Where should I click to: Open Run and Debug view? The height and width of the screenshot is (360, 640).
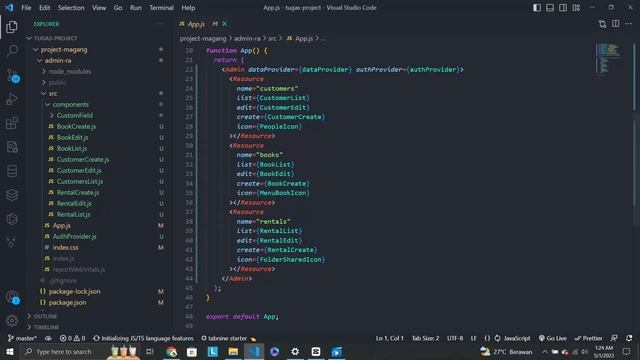11,99
